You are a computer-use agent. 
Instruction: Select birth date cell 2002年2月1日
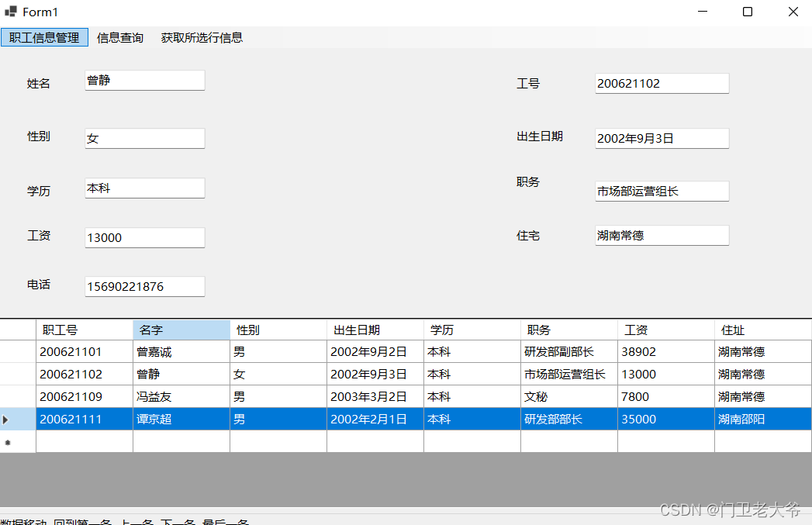pos(375,420)
